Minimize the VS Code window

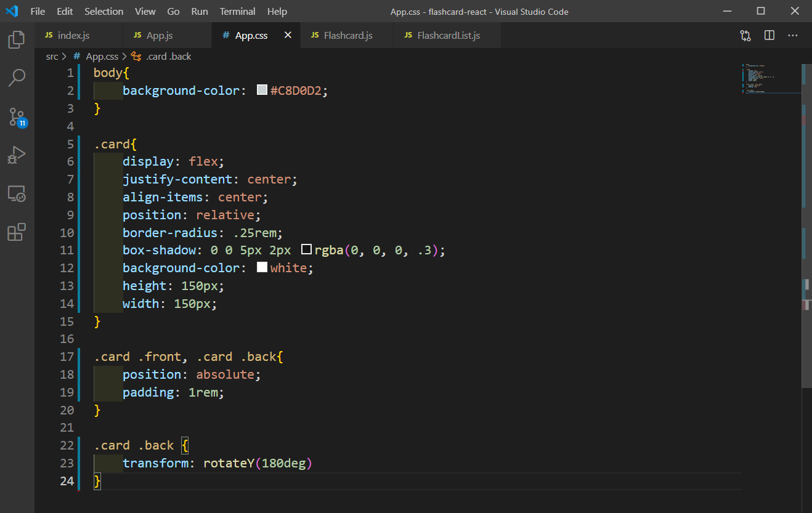728,11
